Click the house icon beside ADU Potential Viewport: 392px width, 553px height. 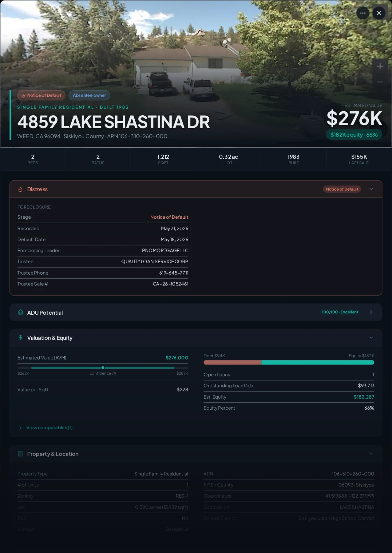[x=20, y=312]
